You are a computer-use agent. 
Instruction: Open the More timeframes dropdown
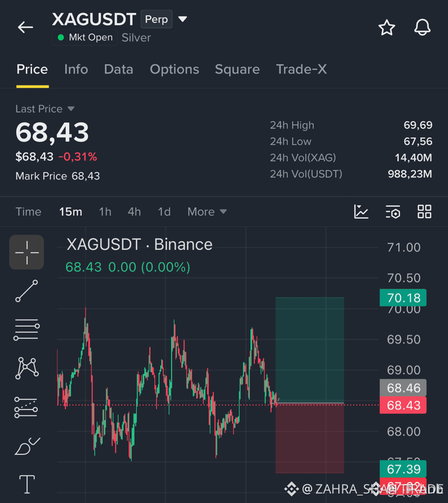(x=207, y=211)
